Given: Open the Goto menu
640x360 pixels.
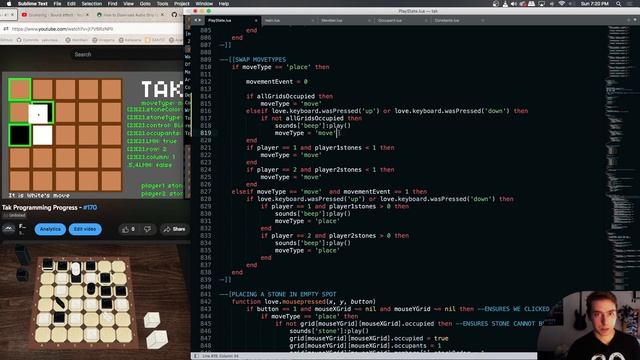Looking at the screenshot, I should (145, 4).
